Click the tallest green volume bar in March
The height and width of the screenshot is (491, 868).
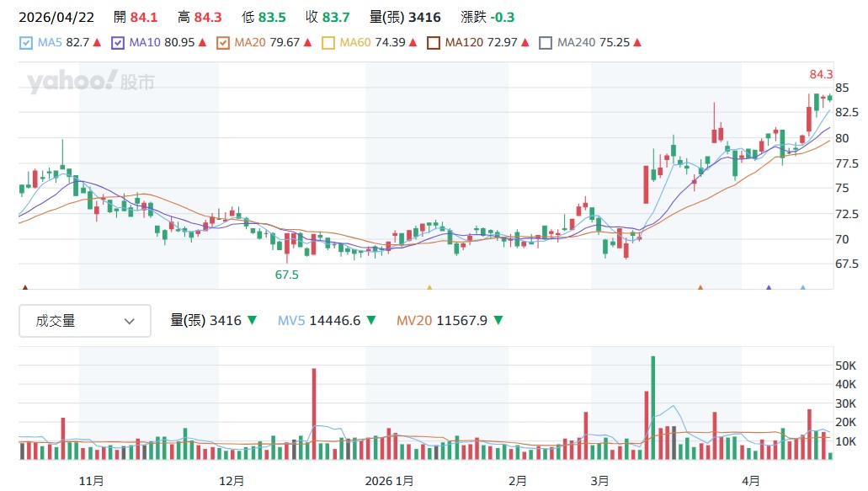click(x=652, y=408)
